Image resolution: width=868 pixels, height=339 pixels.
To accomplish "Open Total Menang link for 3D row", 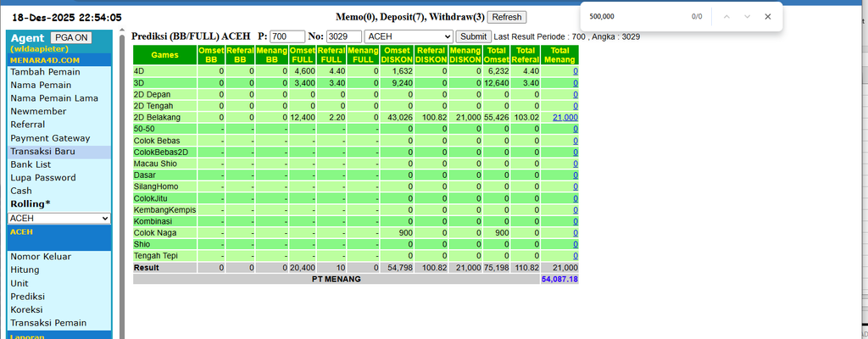I will pyautogui.click(x=576, y=82).
